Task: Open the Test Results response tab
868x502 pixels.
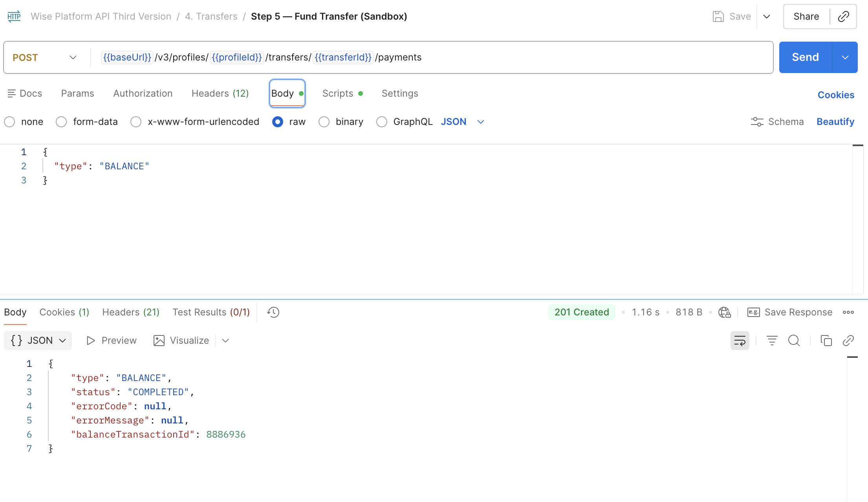Action: (x=211, y=312)
